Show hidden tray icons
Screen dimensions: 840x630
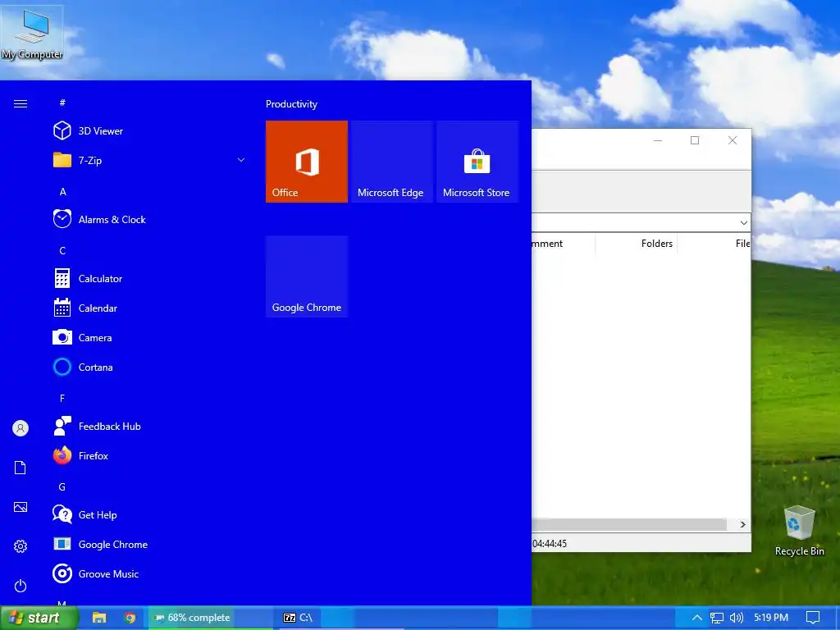[x=696, y=618]
